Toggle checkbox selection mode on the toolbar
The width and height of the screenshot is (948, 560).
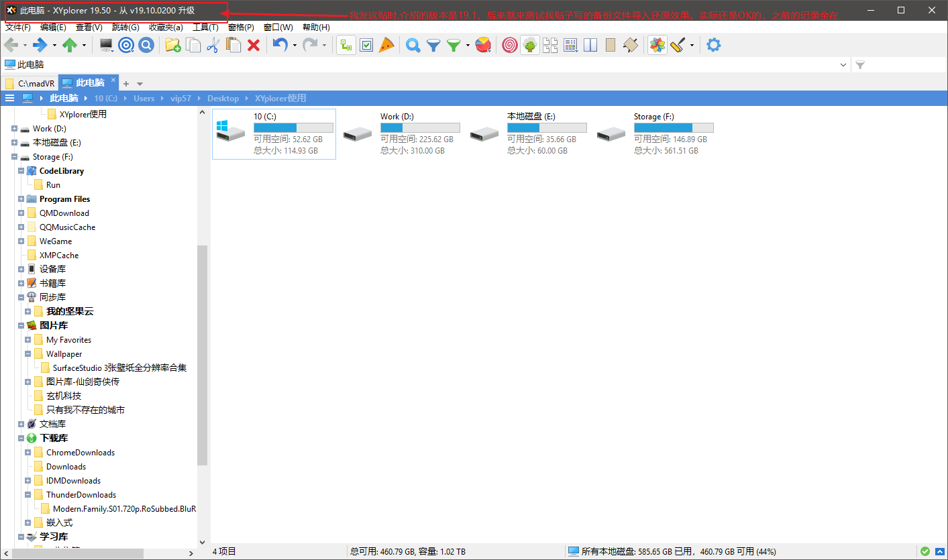click(366, 45)
